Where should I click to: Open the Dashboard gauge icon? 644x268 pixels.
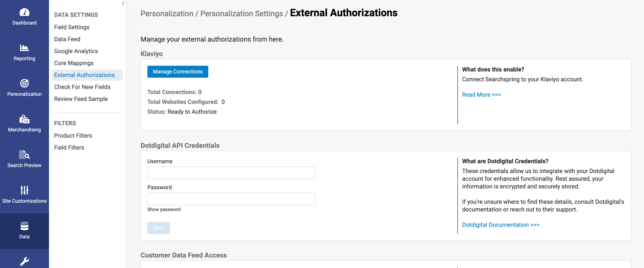coord(24,12)
